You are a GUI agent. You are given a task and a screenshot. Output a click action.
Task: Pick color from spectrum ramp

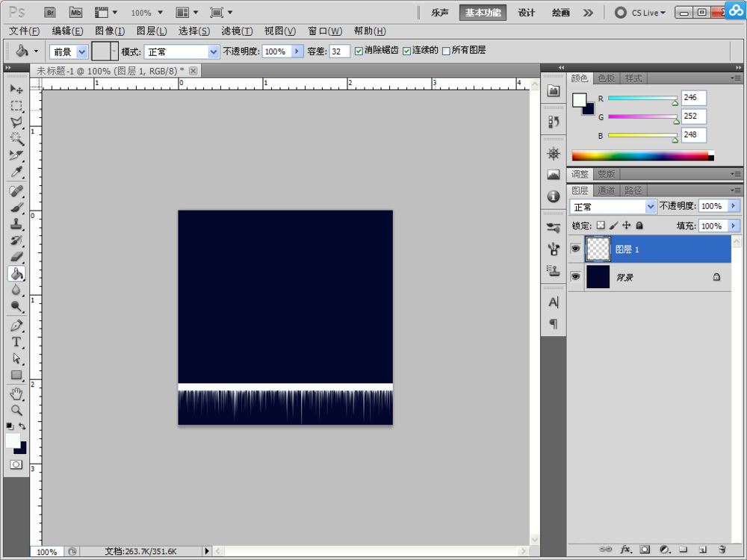[x=642, y=156]
